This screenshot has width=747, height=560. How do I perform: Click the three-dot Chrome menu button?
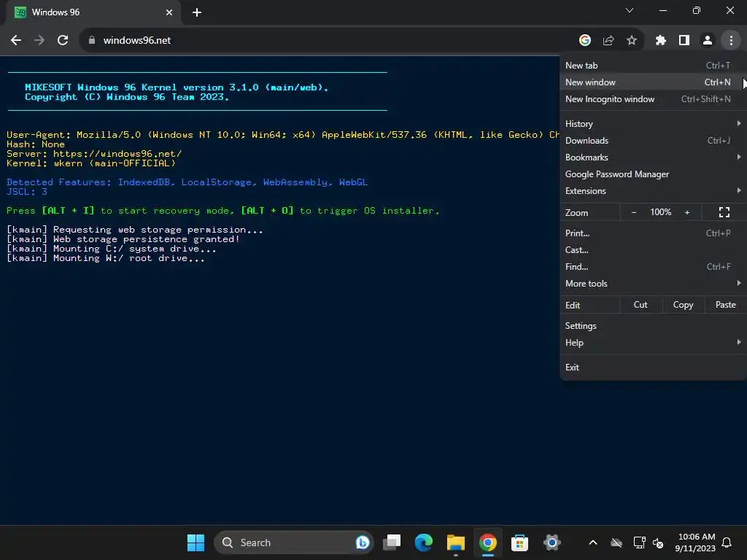(x=731, y=41)
